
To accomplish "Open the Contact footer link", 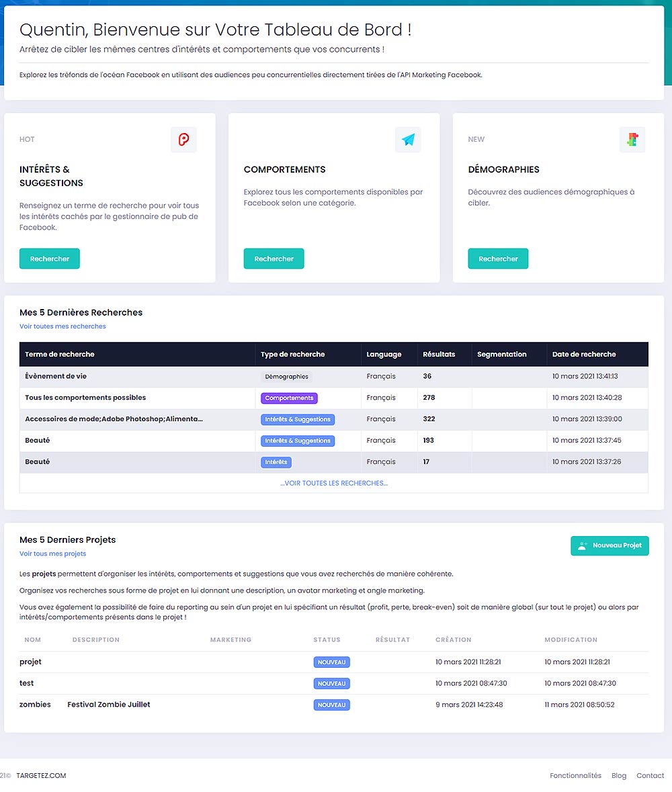I will pos(650,775).
